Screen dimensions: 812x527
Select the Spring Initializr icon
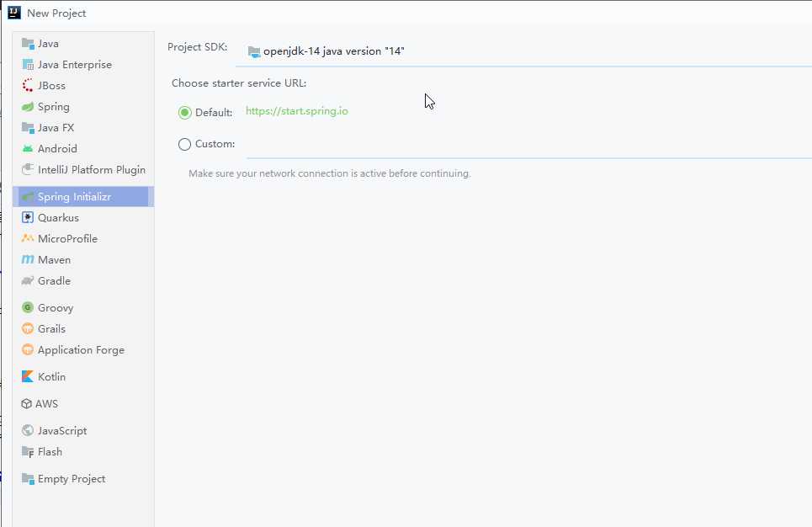28,197
